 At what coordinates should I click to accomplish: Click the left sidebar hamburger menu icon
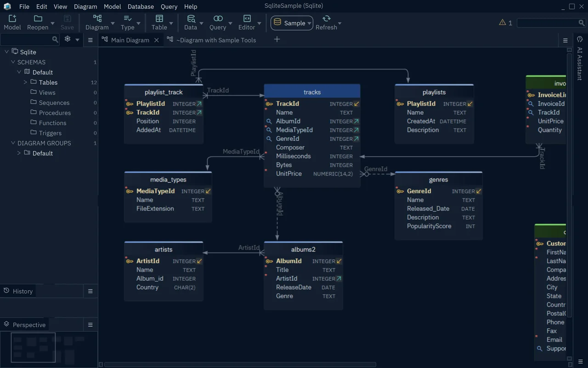90,40
